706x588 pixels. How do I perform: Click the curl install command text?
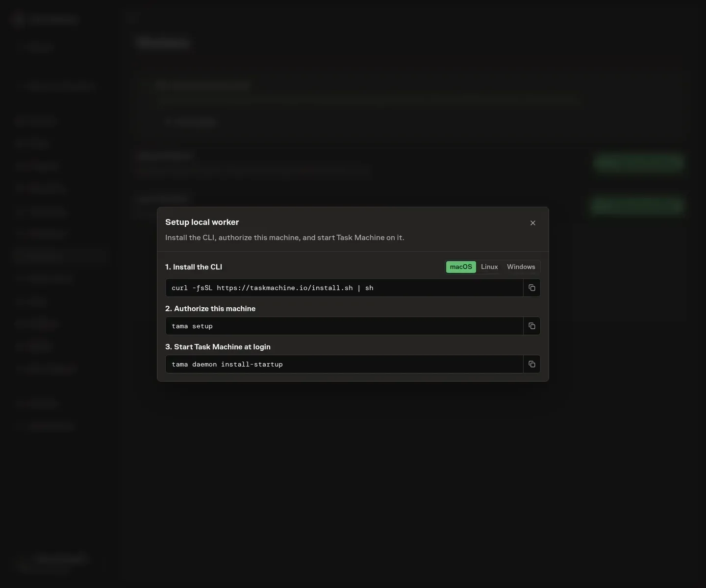[x=273, y=288]
